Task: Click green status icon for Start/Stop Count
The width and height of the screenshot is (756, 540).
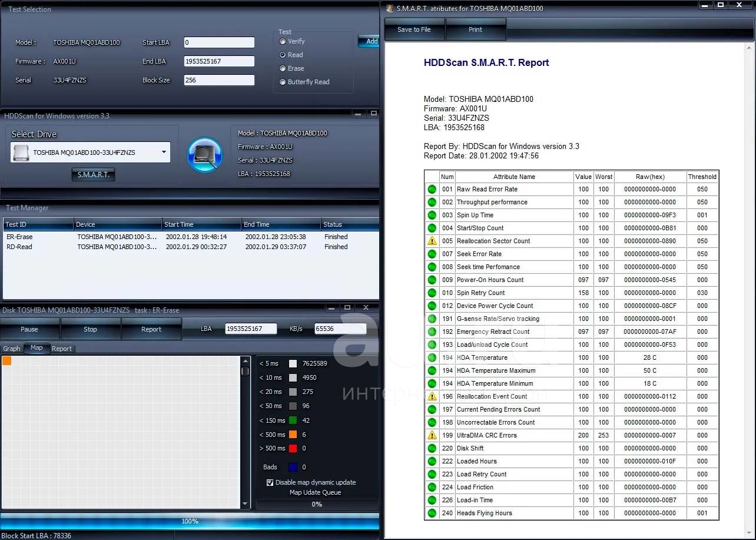Action: (x=432, y=228)
